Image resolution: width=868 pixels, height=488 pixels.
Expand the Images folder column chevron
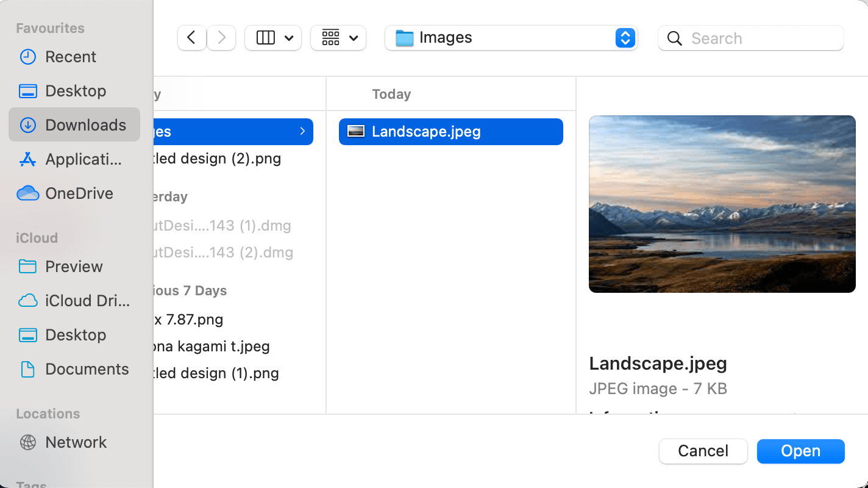302,131
